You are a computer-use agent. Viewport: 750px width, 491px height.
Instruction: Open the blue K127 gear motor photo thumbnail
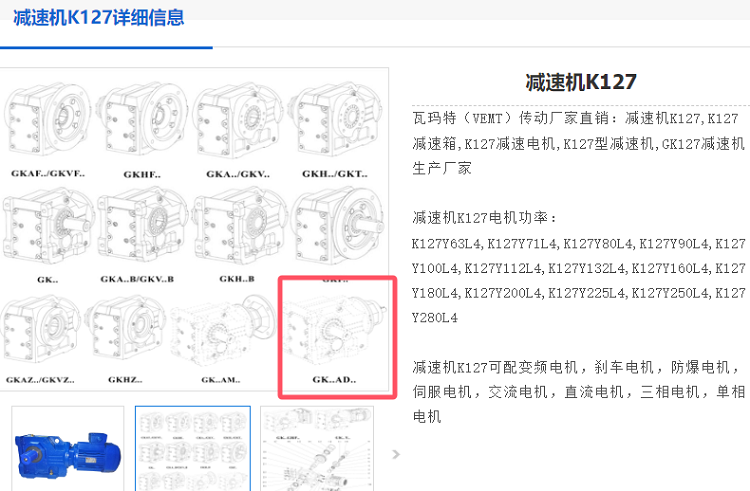68,449
